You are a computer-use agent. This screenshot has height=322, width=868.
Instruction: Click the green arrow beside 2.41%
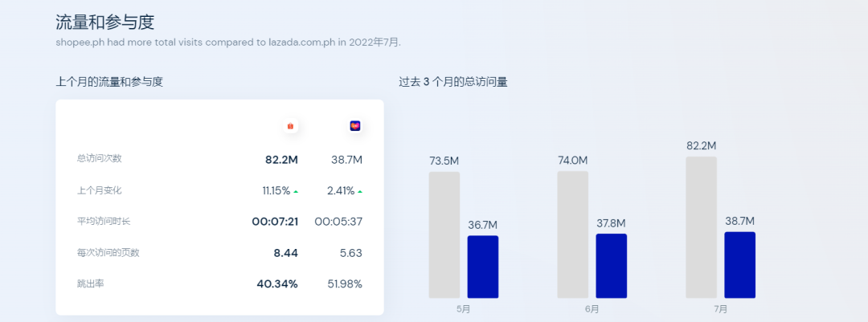[x=360, y=191]
